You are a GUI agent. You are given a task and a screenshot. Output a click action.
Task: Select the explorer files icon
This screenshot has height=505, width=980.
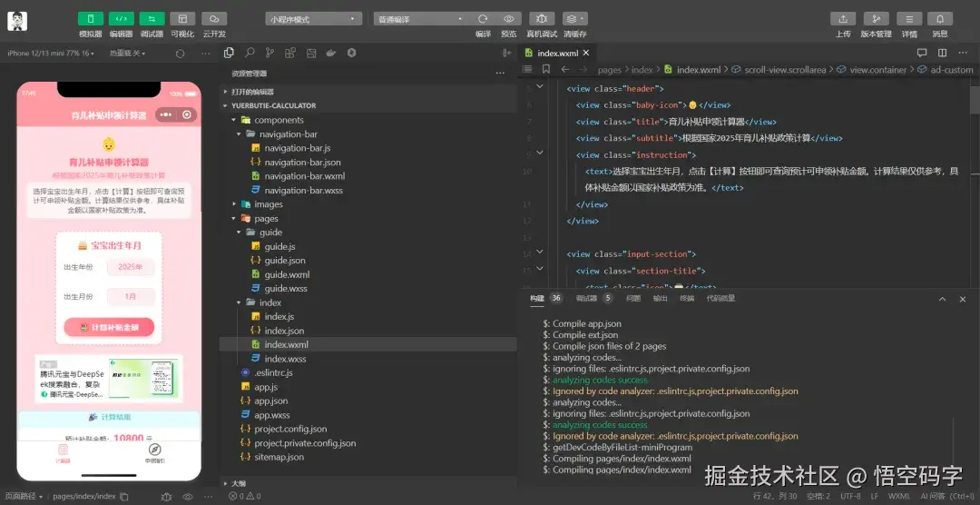pyautogui.click(x=229, y=54)
